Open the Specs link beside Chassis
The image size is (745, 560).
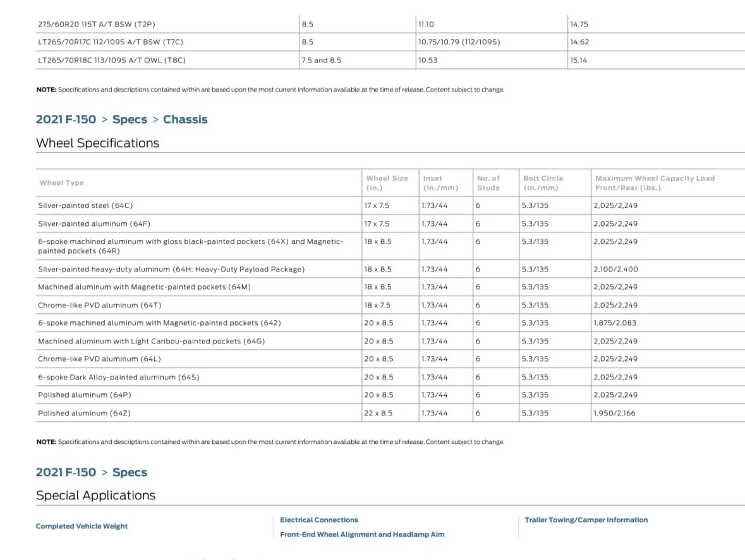click(130, 119)
